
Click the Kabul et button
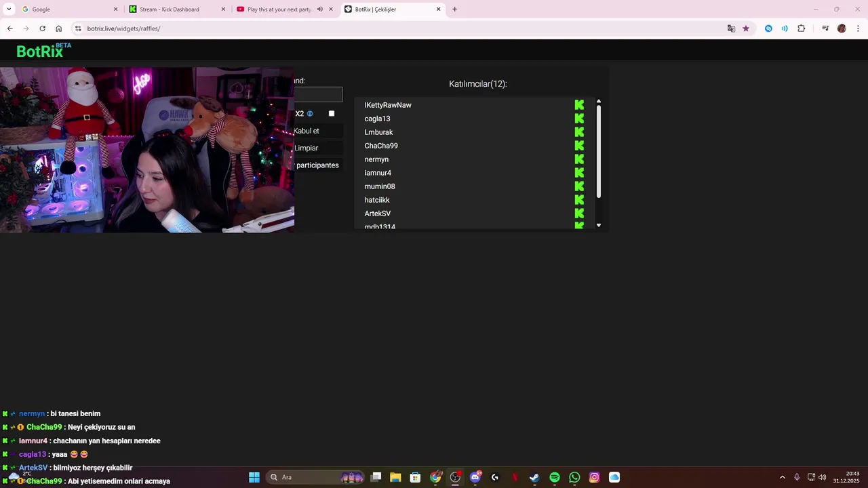pos(318,131)
